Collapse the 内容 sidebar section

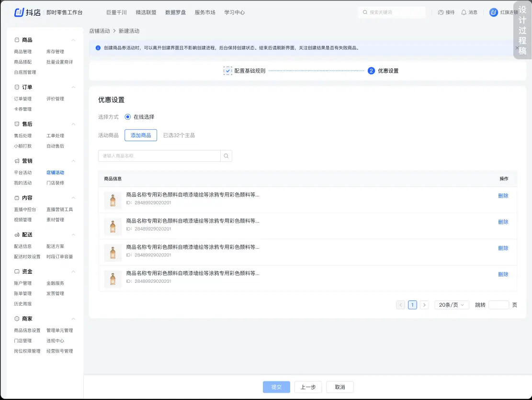(73, 198)
